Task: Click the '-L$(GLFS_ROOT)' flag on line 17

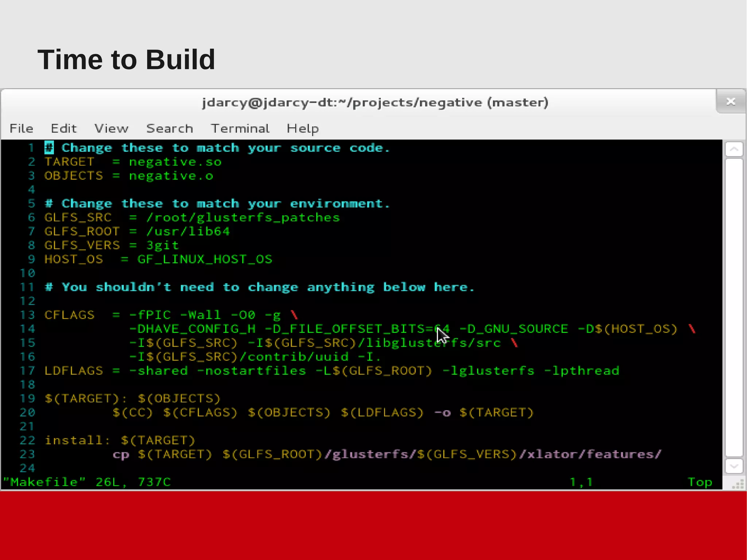Action: [x=374, y=371]
